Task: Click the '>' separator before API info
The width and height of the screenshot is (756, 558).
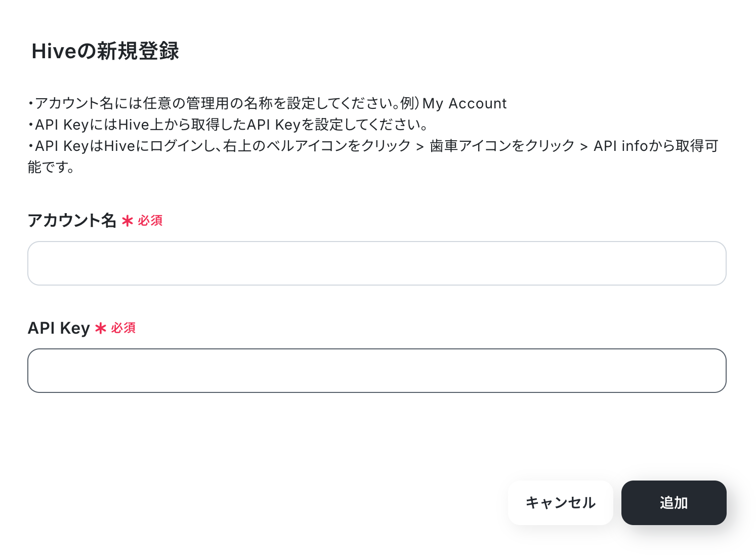Action: tap(583, 147)
